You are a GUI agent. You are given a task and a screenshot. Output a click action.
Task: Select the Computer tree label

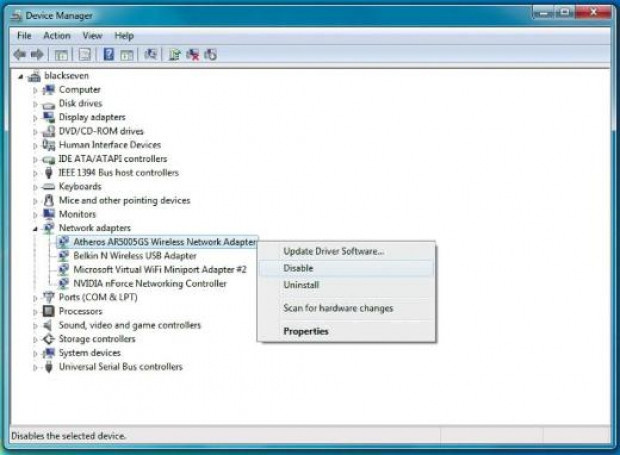click(x=79, y=90)
